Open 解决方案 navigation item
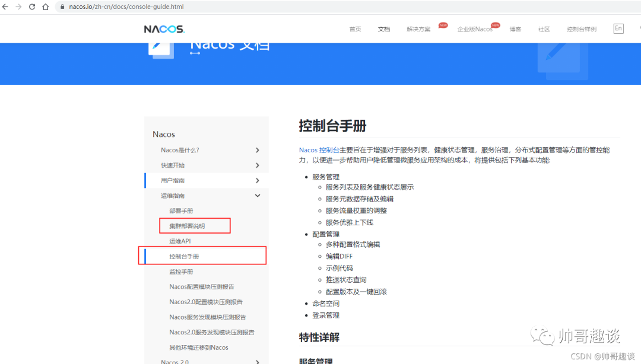 pyautogui.click(x=418, y=29)
